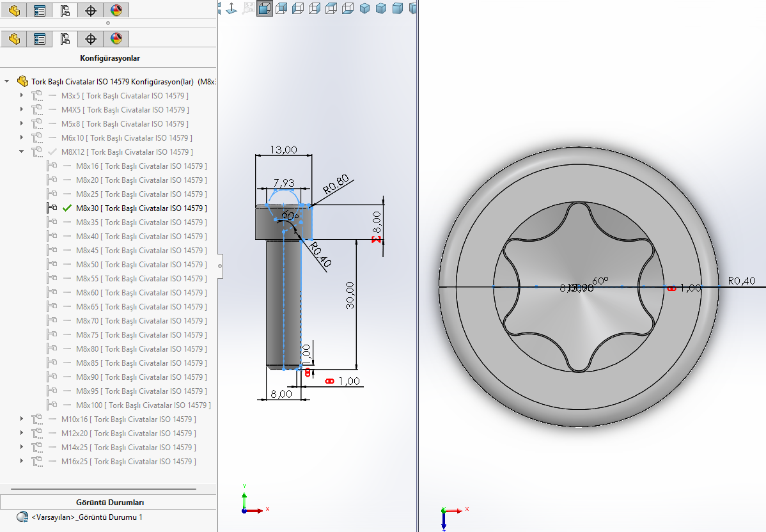The image size is (766, 532).
Task: Collapse the M8X12 configuration group
Action: [21, 152]
